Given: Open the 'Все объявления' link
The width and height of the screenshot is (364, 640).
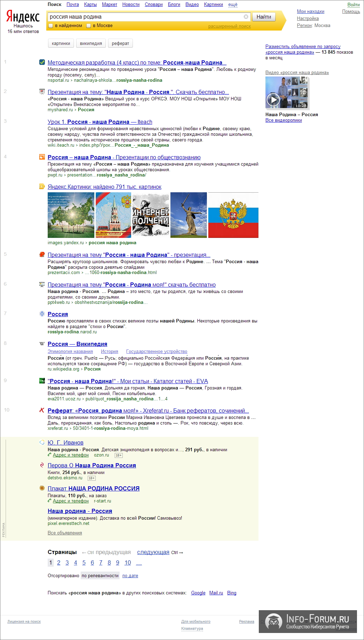Looking at the screenshot, I should [65, 533].
